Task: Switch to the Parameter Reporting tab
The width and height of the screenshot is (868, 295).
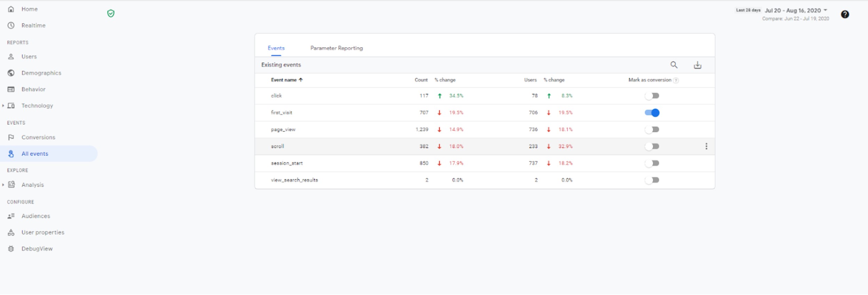Action: click(x=336, y=48)
